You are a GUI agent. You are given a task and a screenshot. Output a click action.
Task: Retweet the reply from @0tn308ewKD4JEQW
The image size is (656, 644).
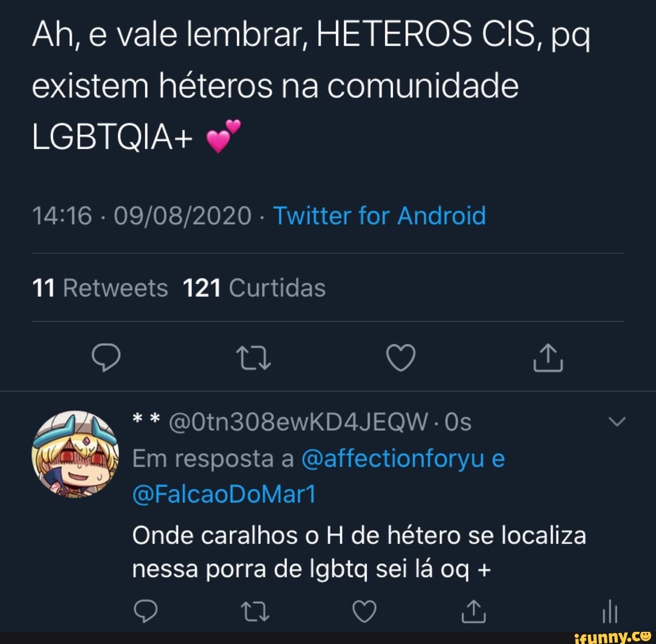pos(255,612)
